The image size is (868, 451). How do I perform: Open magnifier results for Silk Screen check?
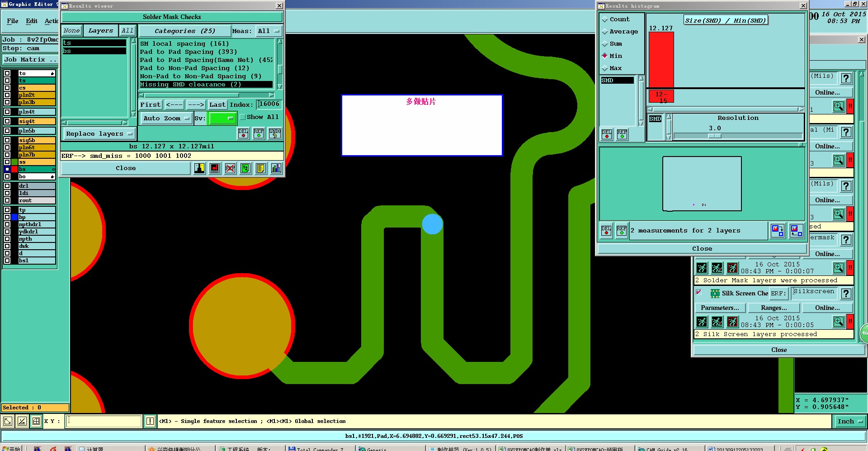(x=839, y=322)
